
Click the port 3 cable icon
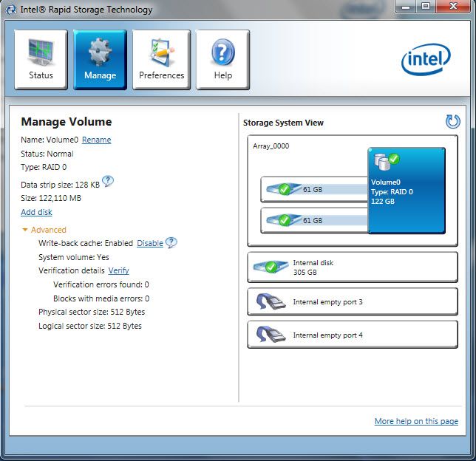271,301
